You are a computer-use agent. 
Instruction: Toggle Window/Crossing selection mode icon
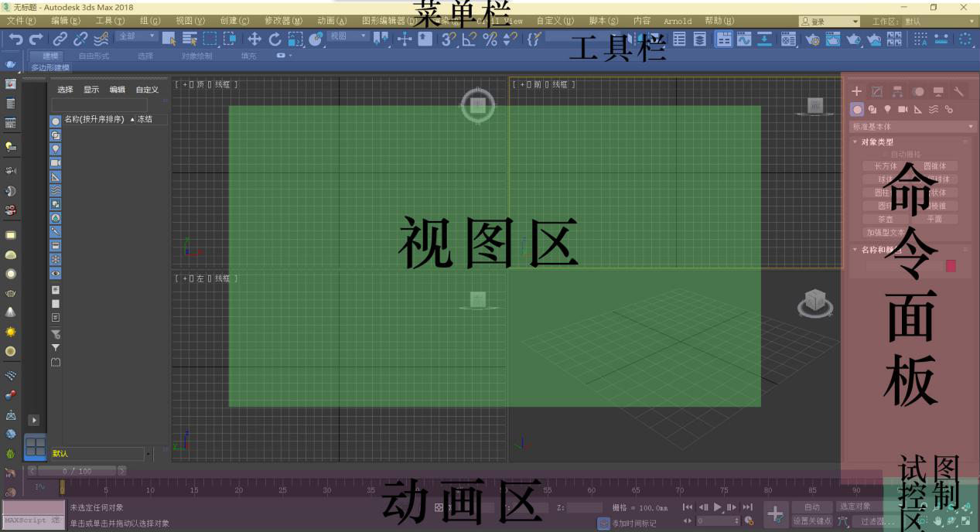pyautogui.click(x=230, y=39)
